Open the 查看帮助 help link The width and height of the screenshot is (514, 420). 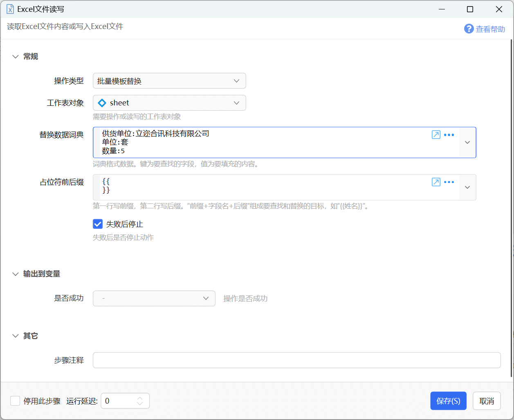pyautogui.click(x=490, y=29)
